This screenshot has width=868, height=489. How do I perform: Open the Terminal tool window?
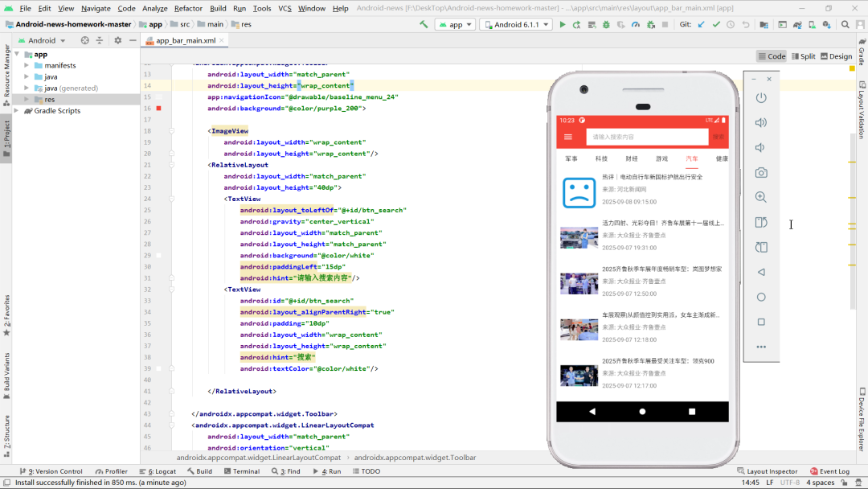pos(242,471)
